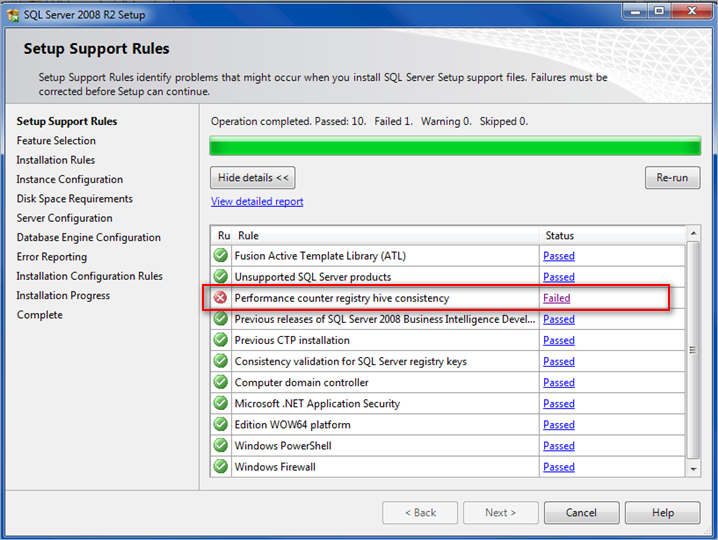Click the Status column header
Image resolution: width=718 pixels, height=540 pixels.
pos(613,235)
